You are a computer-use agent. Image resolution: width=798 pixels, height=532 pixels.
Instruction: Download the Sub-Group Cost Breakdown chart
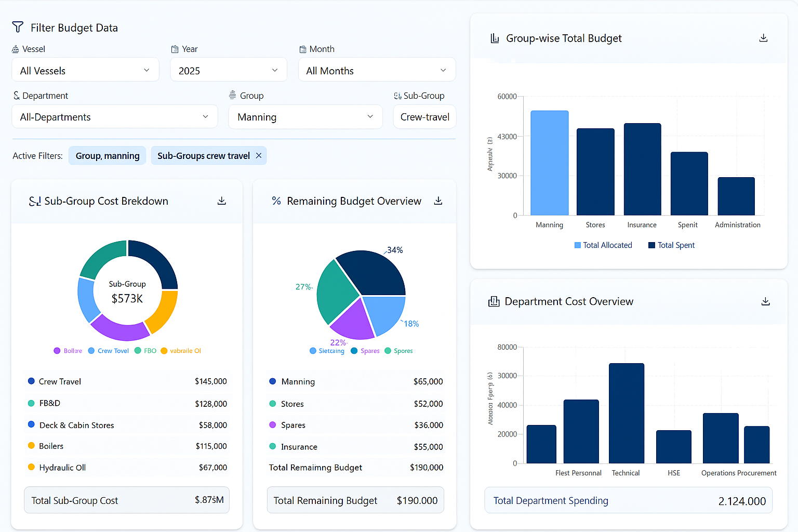tap(222, 201)
